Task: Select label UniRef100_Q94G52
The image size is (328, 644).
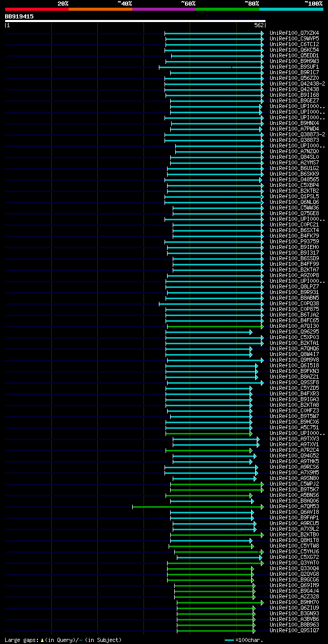Action: point(294,455)
